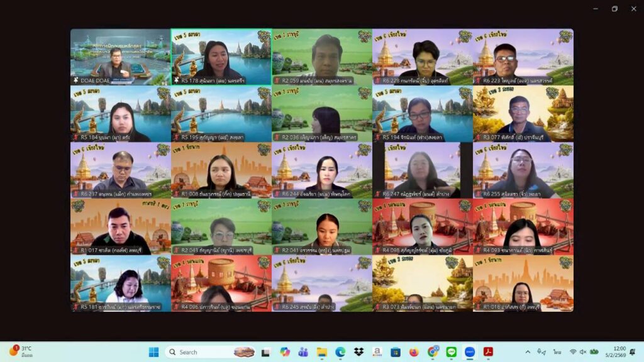
Task: Open the Zoom app in the taskbar
Action: pyautogui.click(x=469, y=352)
